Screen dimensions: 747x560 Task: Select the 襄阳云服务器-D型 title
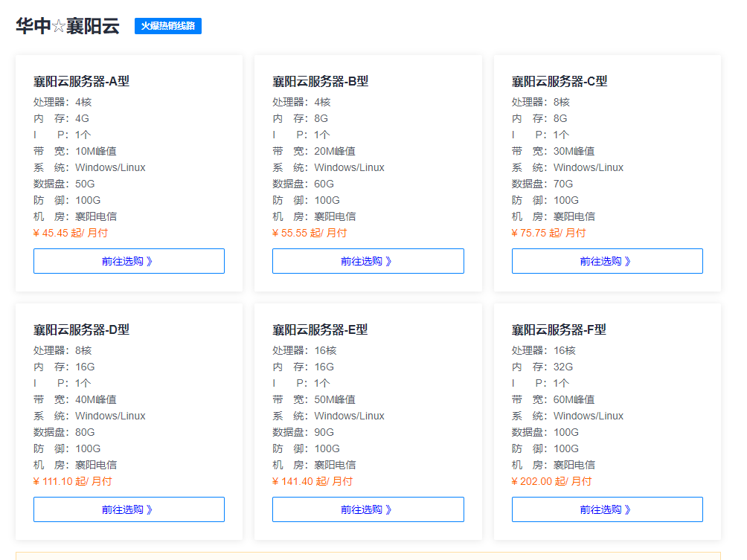click(81, 329)
